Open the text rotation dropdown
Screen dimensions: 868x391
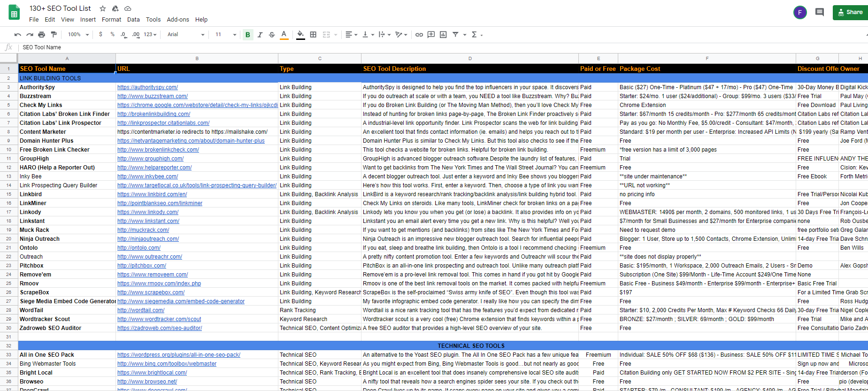(x=401, y=35)
